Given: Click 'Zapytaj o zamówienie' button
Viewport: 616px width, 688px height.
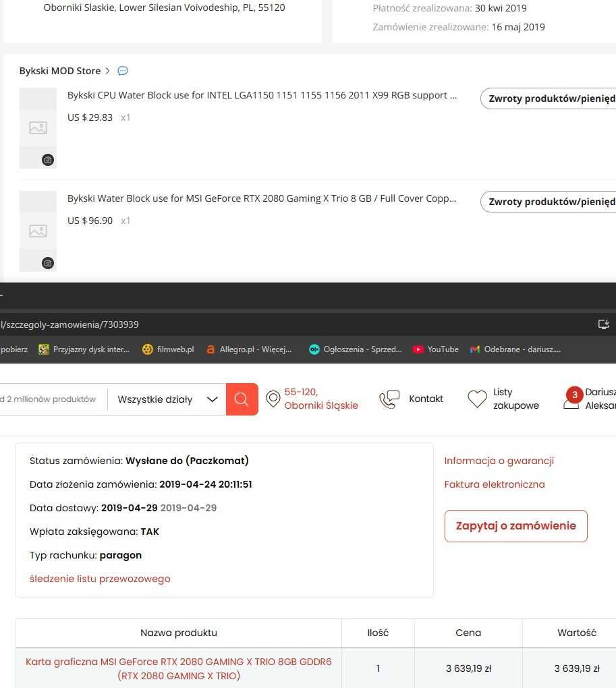Looking at the screenshot, I should click(x=515, y=526).
